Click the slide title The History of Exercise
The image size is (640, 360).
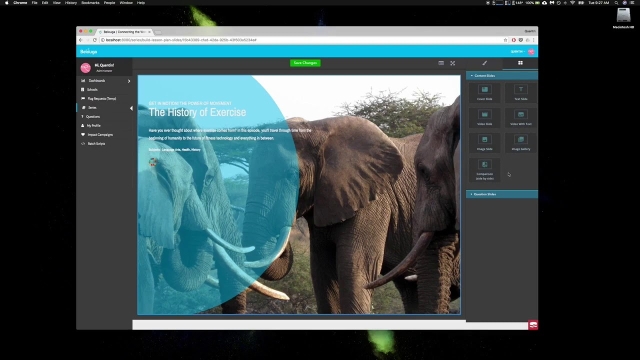click(197, 112)
